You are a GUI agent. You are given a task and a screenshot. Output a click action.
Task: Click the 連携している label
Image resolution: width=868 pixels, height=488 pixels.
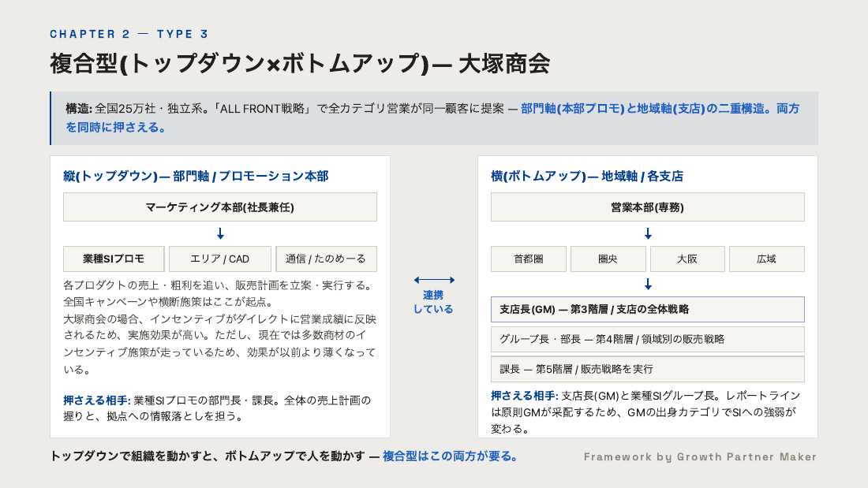tap(433, 302)
